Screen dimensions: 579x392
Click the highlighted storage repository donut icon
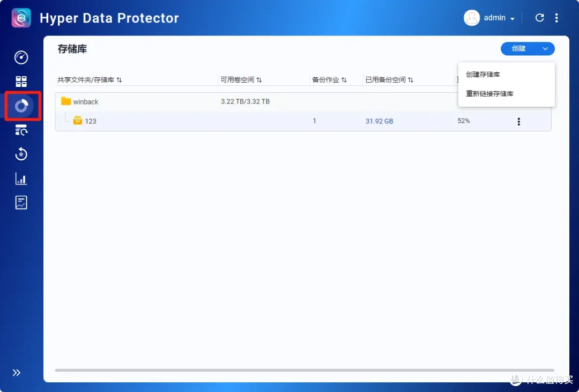pyautogui.click(x=21, y=106)
